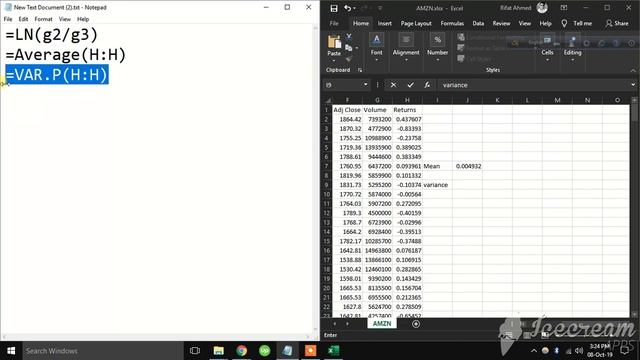640x360 pixels.
Task: Cancel the entry with the X button
Action: [393, 85]
